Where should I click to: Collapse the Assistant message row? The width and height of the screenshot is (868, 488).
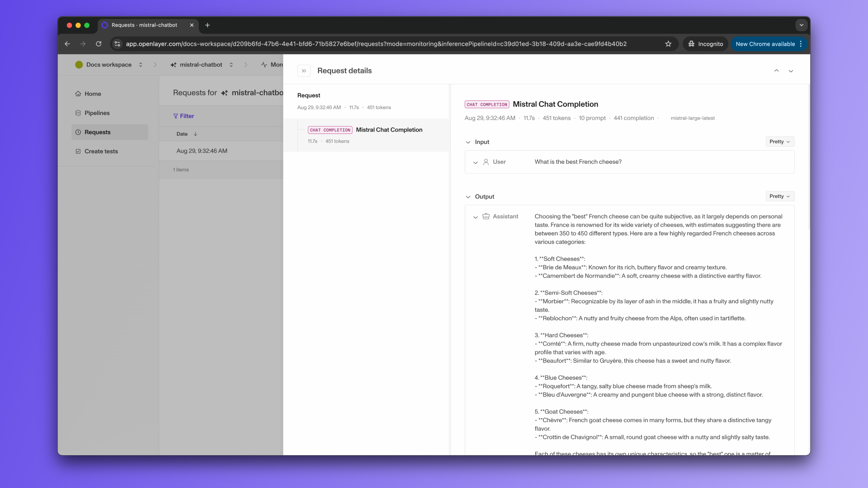(475, 217)
